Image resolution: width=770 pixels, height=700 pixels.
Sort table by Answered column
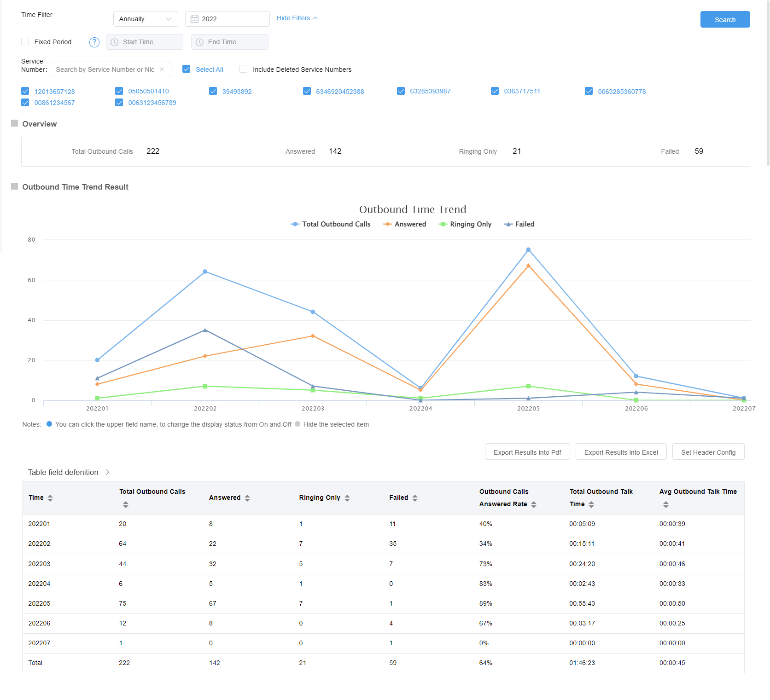tap(247, 498)
